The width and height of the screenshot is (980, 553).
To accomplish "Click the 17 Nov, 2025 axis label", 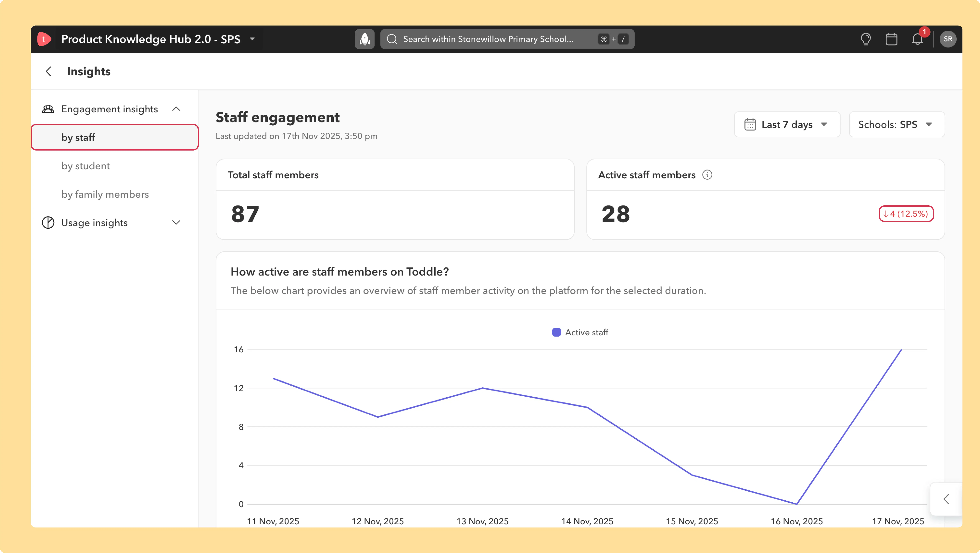I will point(898,521).
